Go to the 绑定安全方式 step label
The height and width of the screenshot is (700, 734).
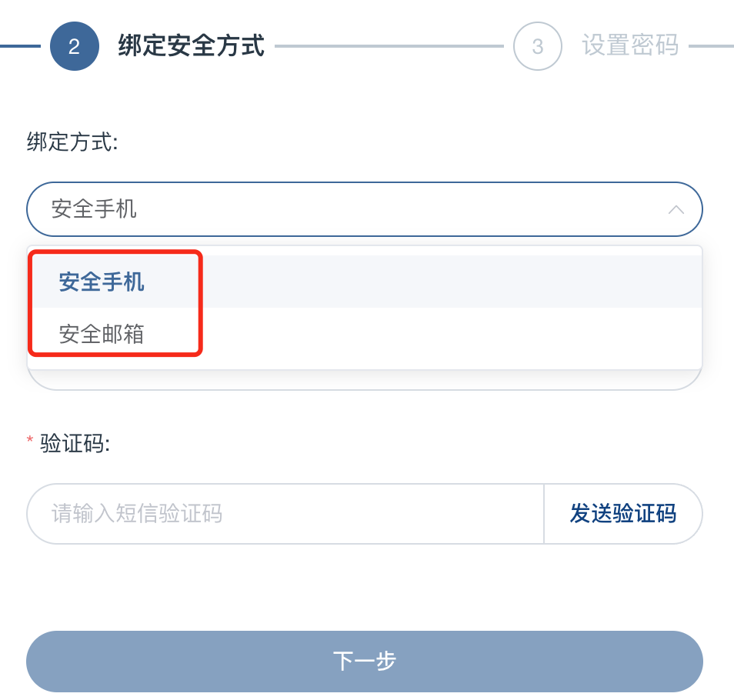pyautogui.click(x=191, y=46)
